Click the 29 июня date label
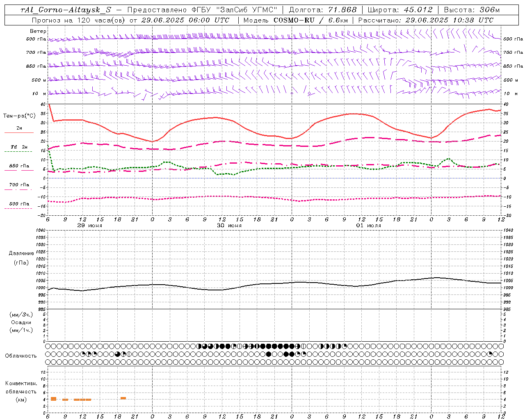Image resolution: width=525 pixels, height=420 pixels. 89,226
